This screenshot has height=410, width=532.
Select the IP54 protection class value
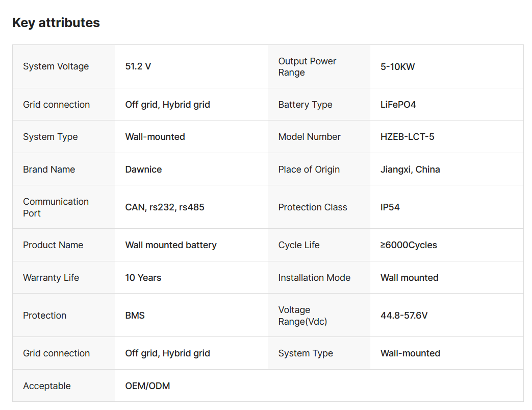point(390,207)
